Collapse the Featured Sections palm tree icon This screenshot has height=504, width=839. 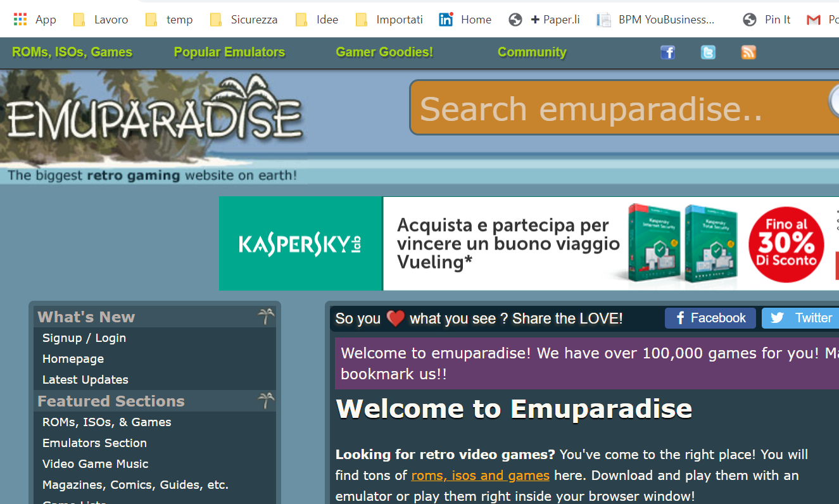(266, 401)
